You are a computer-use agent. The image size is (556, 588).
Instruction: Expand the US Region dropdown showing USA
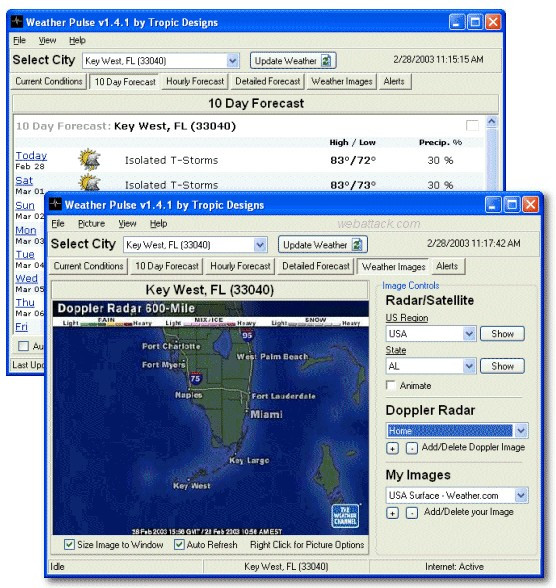click(469, 333)
